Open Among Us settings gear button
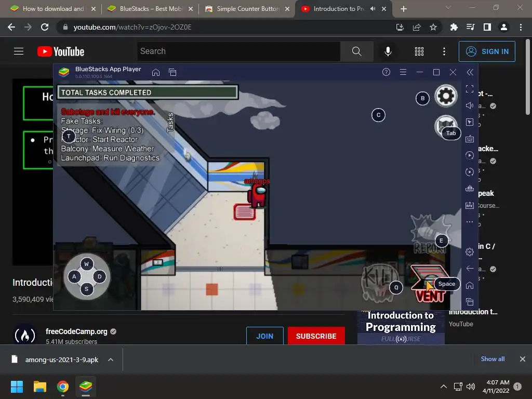This screenshot has width=532, height=399. coord(446,96)
